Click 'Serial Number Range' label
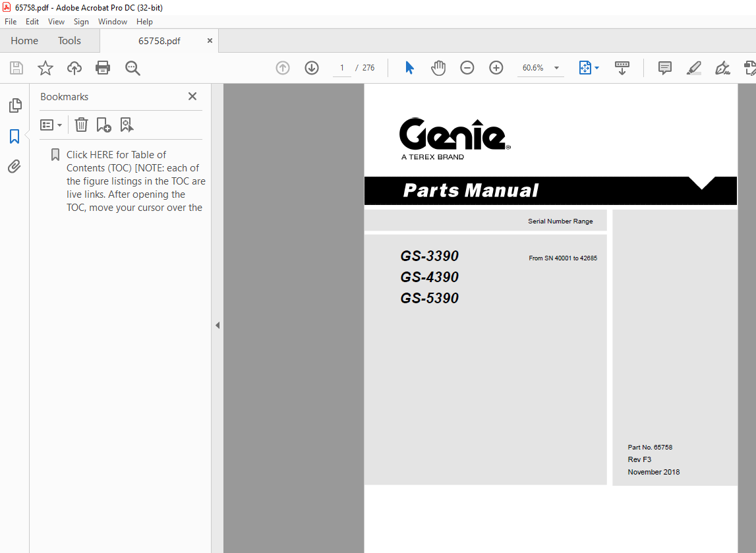756x553 pixels. click(x=560, y=221)
